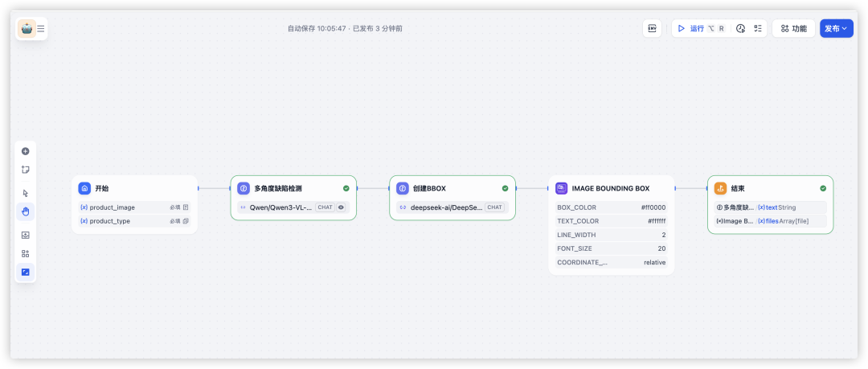Select the IMAGE BOUNDING BOX tool node icon
This screenshot has height=369, width=868.
tap(561, 188)
